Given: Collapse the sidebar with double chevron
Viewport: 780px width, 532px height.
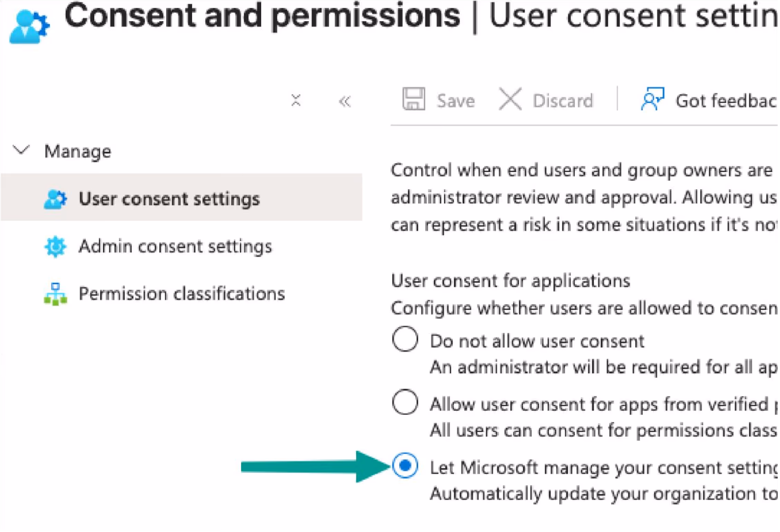Looking at the screenshot, I should 344,101.
